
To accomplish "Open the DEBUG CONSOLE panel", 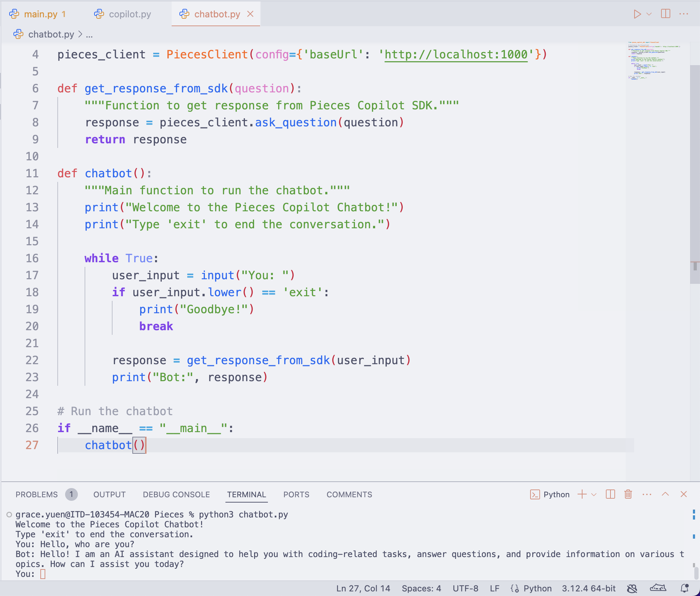I will [176, 494].
